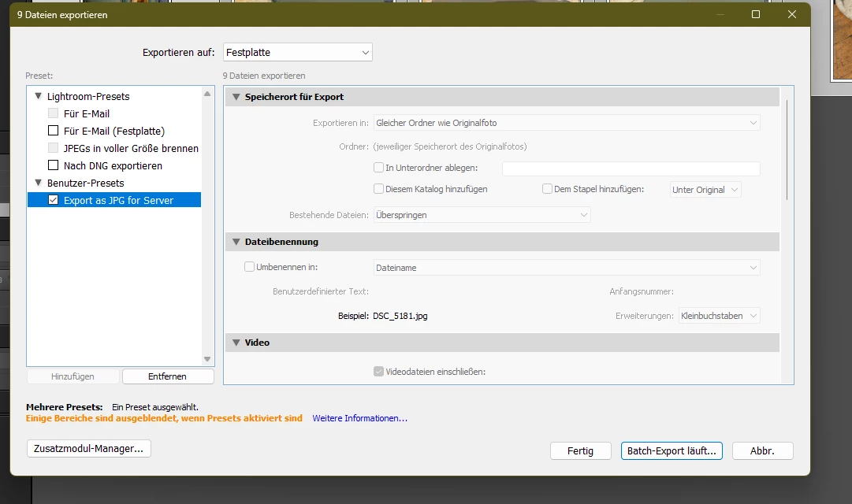Enable the 'Umbenennen in' checkbox

249,267
